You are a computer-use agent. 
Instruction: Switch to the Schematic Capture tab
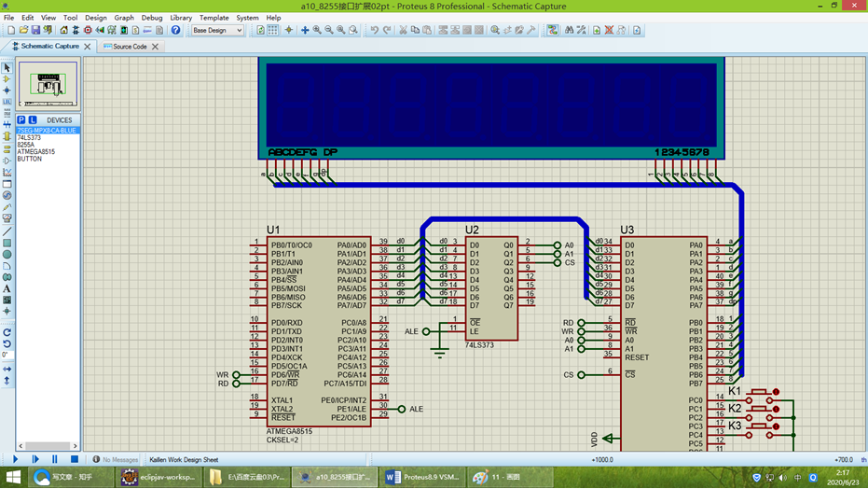coord(49,47)
